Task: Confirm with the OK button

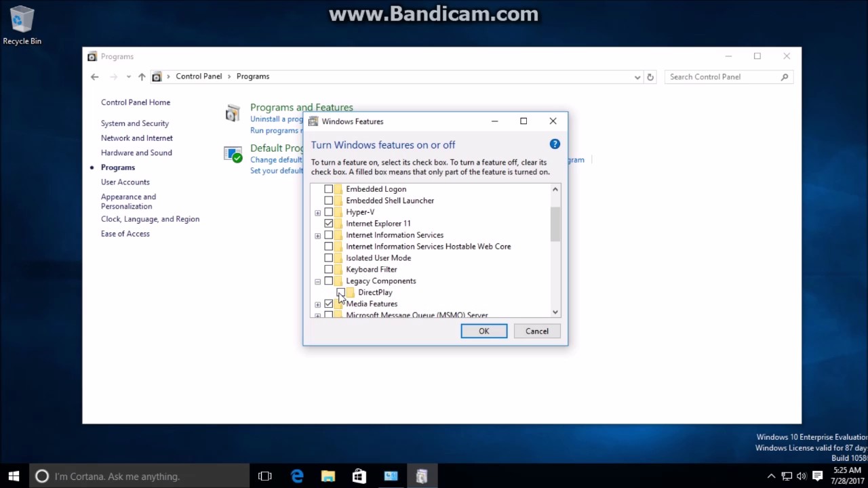Action: 484,331
